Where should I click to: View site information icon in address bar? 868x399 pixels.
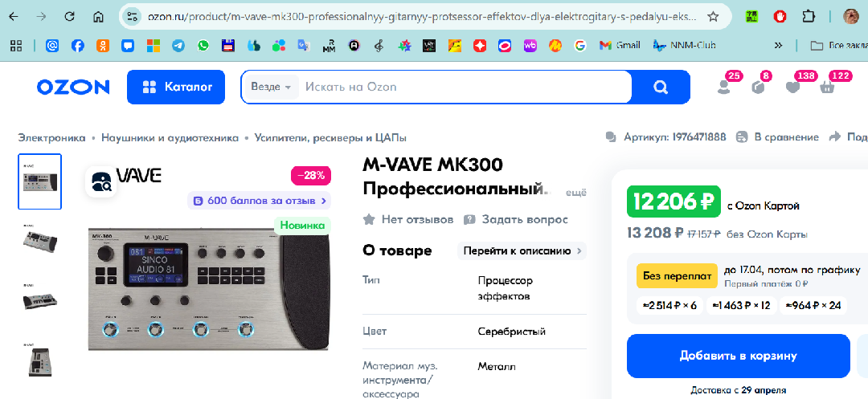click(x=131, y=17)
